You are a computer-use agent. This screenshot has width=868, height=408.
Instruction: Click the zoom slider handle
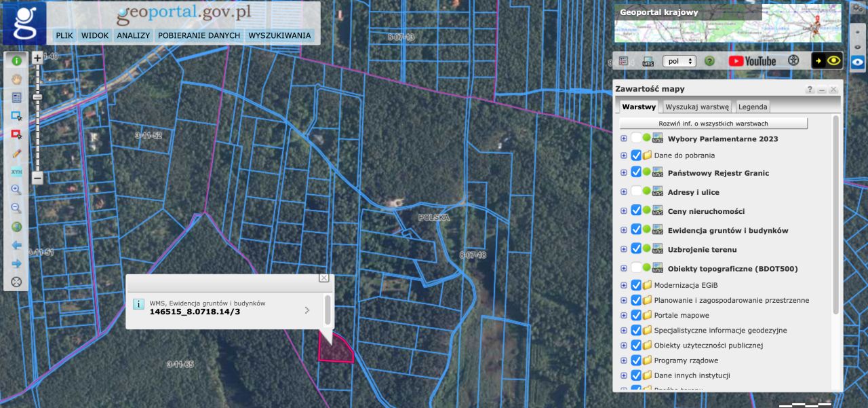tap(37, 98)
